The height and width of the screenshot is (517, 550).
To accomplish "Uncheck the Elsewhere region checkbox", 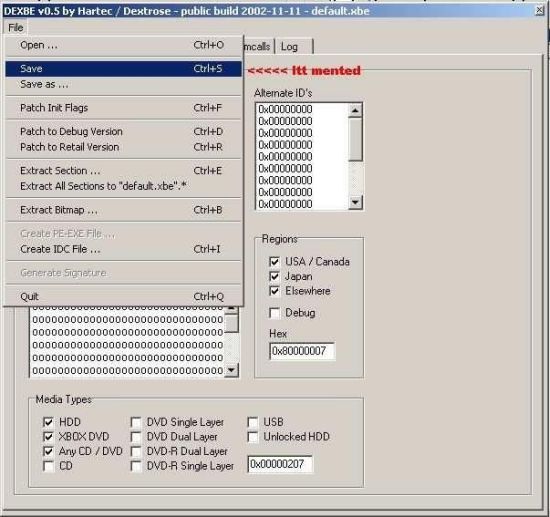I will (x=274, y=291).
